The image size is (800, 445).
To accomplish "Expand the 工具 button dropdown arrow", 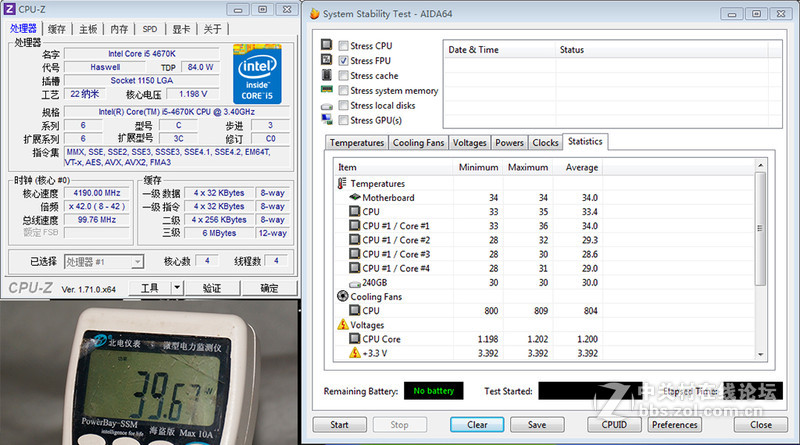I will click(178, 288).
